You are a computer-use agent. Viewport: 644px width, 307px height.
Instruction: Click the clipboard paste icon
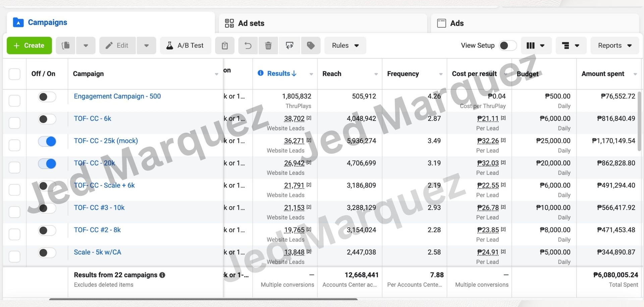click(x=225, y=45)
